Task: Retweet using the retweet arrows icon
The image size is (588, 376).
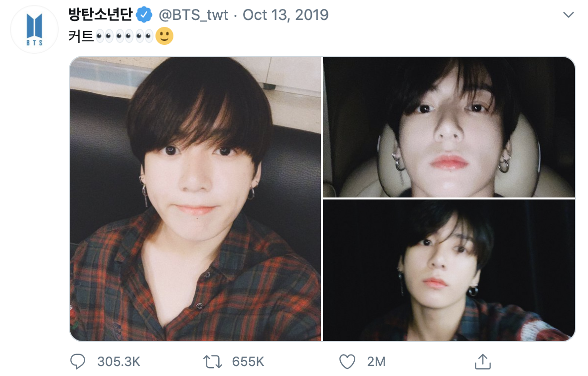Action: tap(214, 361)
